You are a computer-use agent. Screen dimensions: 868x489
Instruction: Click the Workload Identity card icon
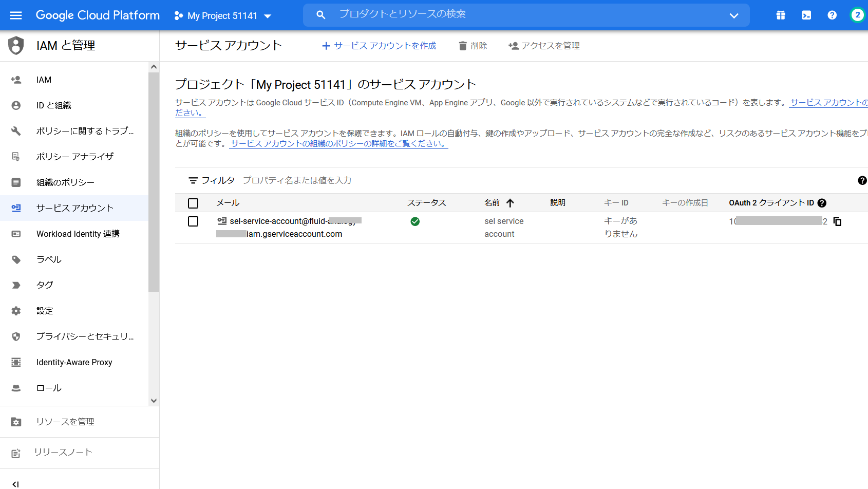16,234
